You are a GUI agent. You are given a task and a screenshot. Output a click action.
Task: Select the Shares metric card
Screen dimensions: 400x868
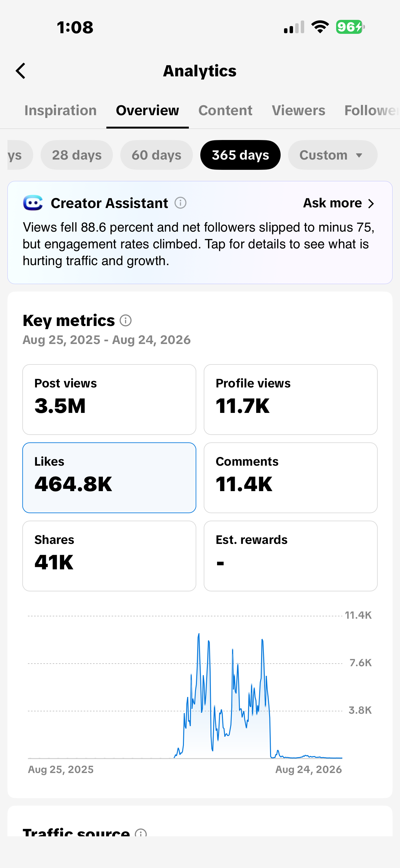pyautogui.click(x=109, y=556)
